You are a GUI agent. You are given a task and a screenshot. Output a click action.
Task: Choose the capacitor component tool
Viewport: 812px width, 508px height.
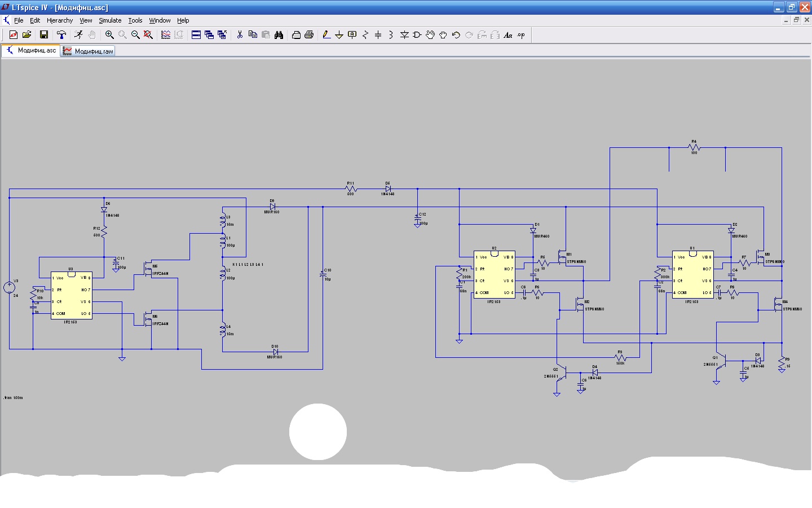pyautogui.click(x=378, y=35)
